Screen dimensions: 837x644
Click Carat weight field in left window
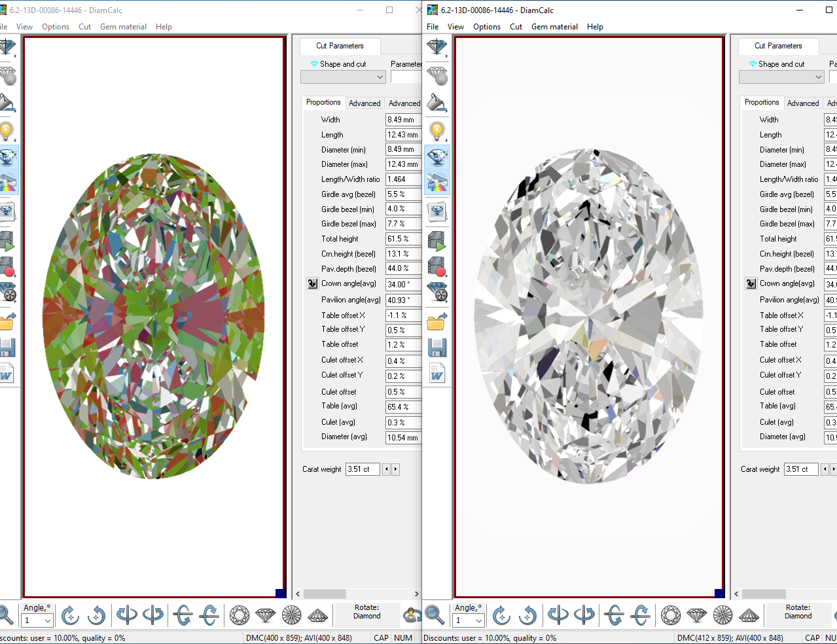[363, 469]
